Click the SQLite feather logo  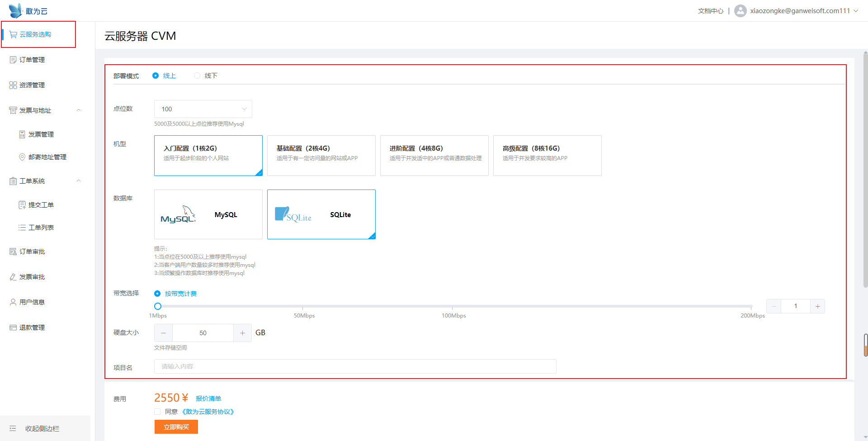293,214
